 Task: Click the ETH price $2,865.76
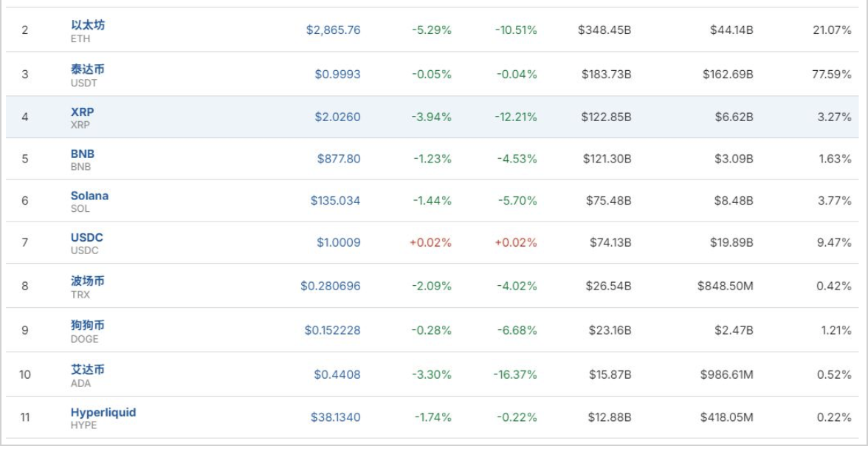pyautogui.click(x=334, y=30)
